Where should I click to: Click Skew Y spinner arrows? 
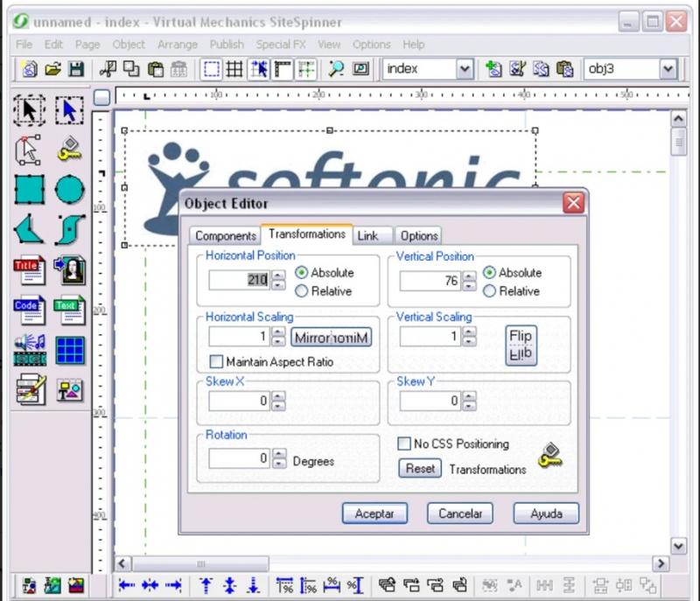469,401
